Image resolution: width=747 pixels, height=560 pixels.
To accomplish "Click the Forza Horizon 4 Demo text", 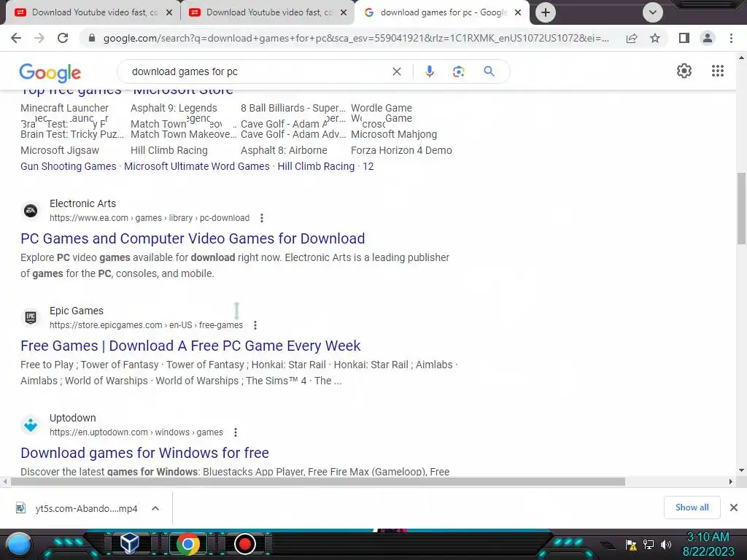I will pyautogui.click(x=401, y=150).
